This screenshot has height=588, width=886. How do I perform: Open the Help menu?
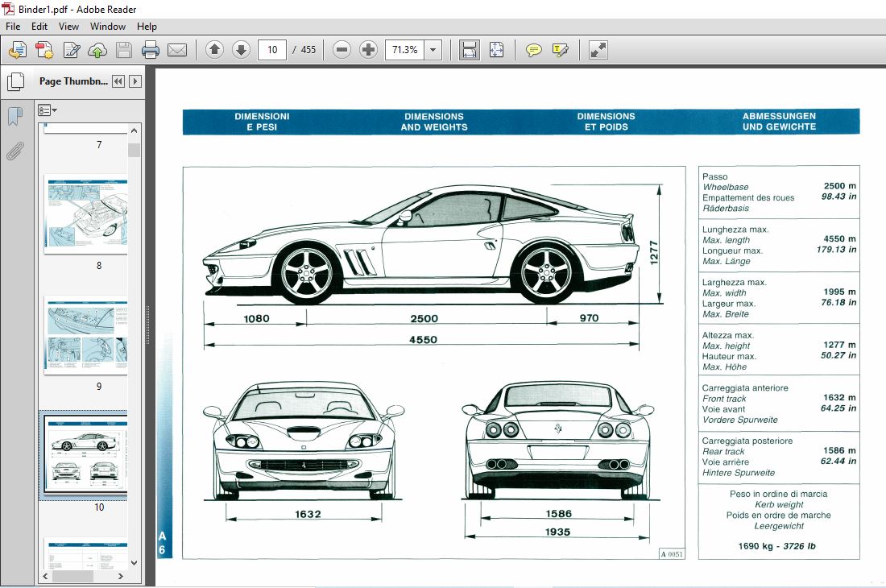pyautogui.click(x=147, y=26)
